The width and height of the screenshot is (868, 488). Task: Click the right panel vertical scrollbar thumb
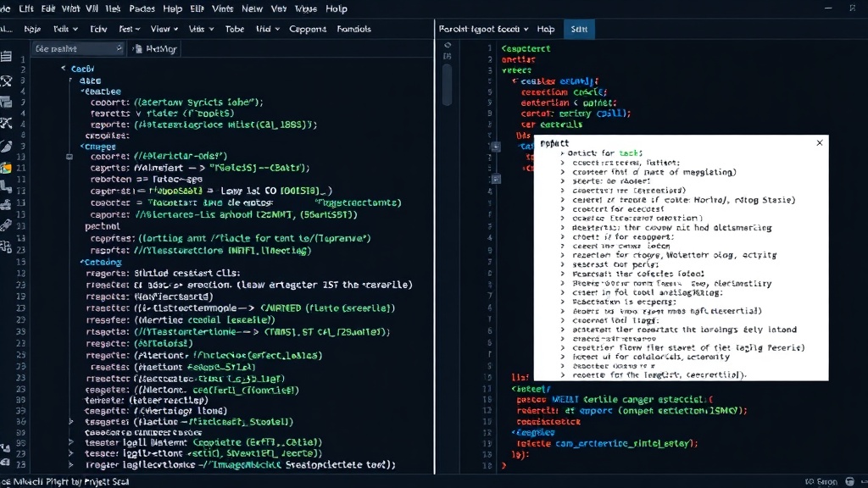[x=448, y=85]
